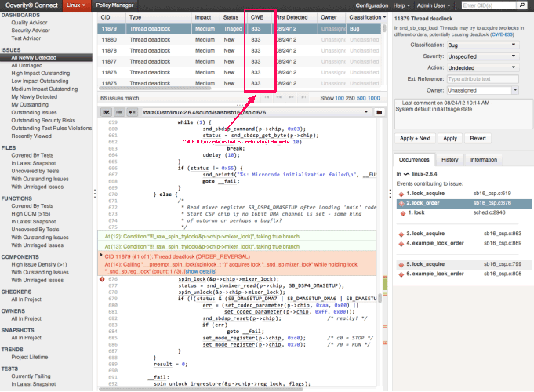Switch to the Information tab
The image size is (534, 392).
point(484,160)
